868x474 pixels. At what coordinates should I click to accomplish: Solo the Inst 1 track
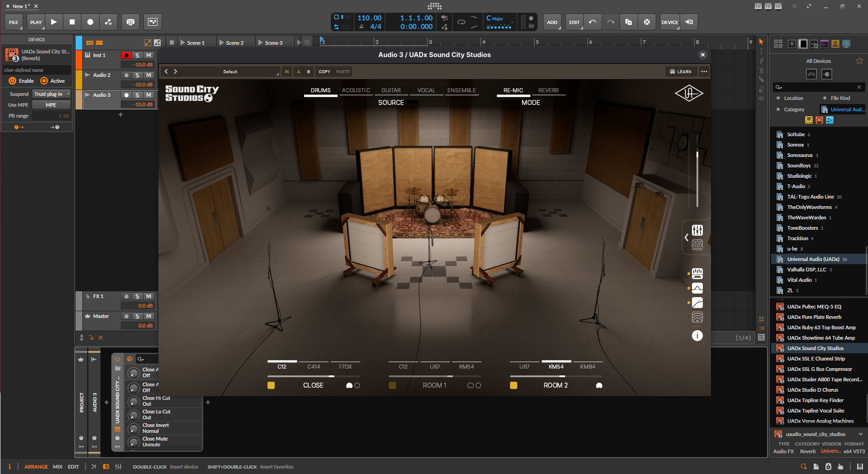pos(137,55)
